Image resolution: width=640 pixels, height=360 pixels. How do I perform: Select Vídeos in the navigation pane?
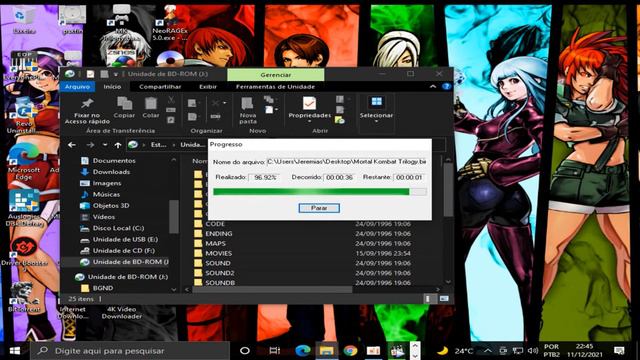click(104, 217)
